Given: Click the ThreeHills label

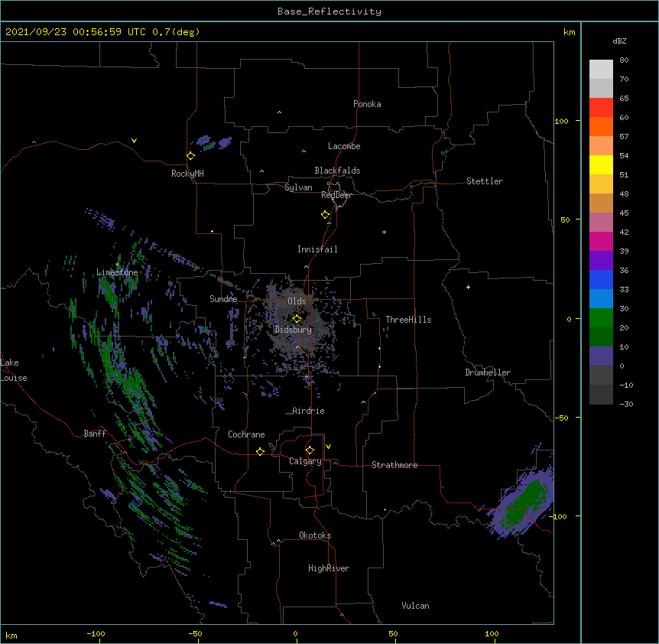Looking at the screenshot, I should click(408, 320).
